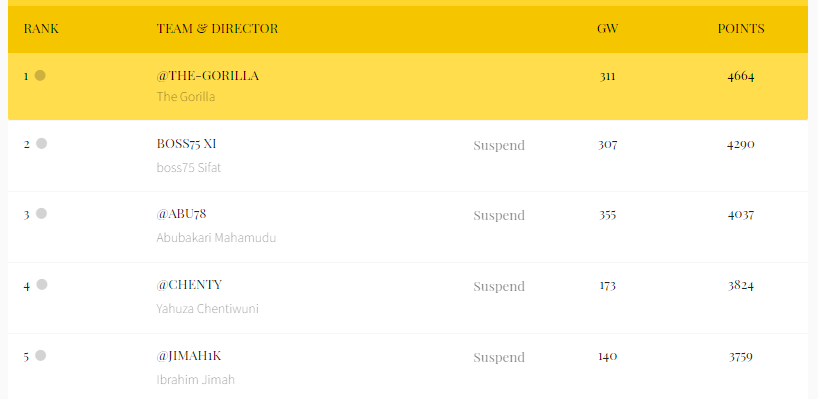Viewport: 818px width, 399px height.
Task: Click the TEAM & DIRECTOR column header
Action: (217, 29)
